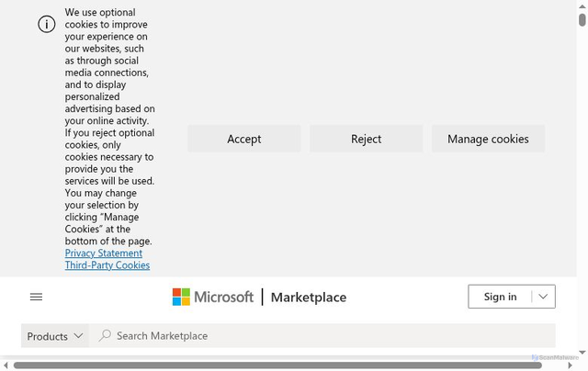Screen dimensions: 588x371
Task: Open the Privacy Statement link
Action: (x=104, y=253)
